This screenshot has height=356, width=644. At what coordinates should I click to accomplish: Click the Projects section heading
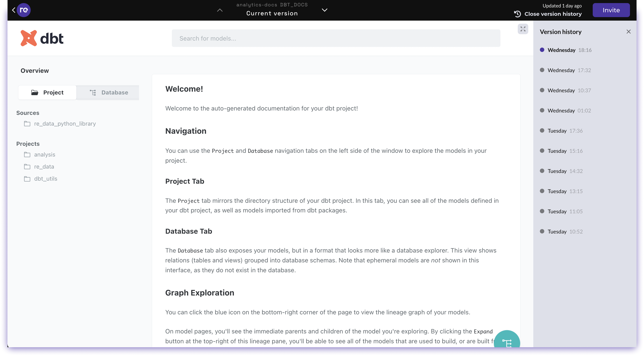tap(28, 144)
